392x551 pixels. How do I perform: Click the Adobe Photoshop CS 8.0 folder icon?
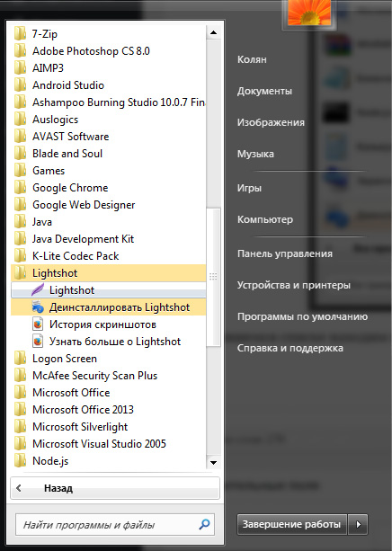pos(20,51)
